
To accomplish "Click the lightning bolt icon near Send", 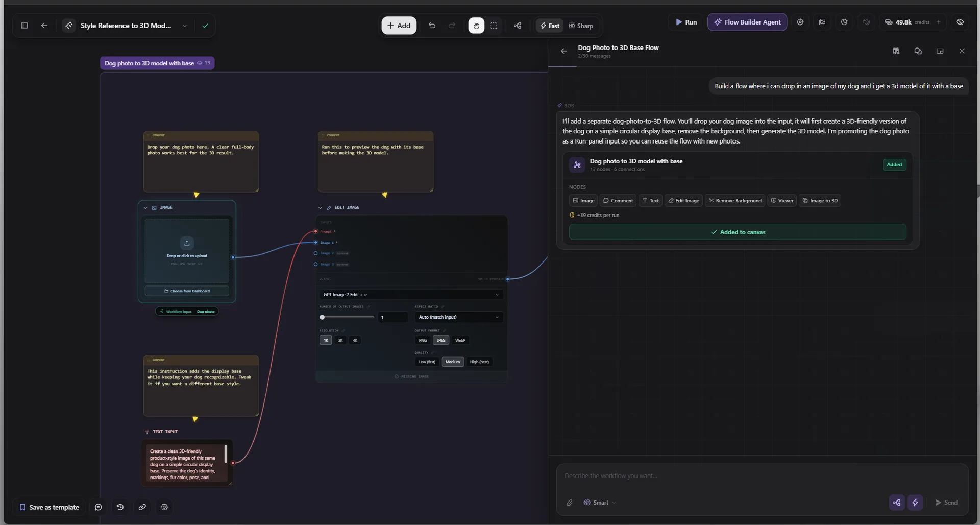I will click(915, 503).
